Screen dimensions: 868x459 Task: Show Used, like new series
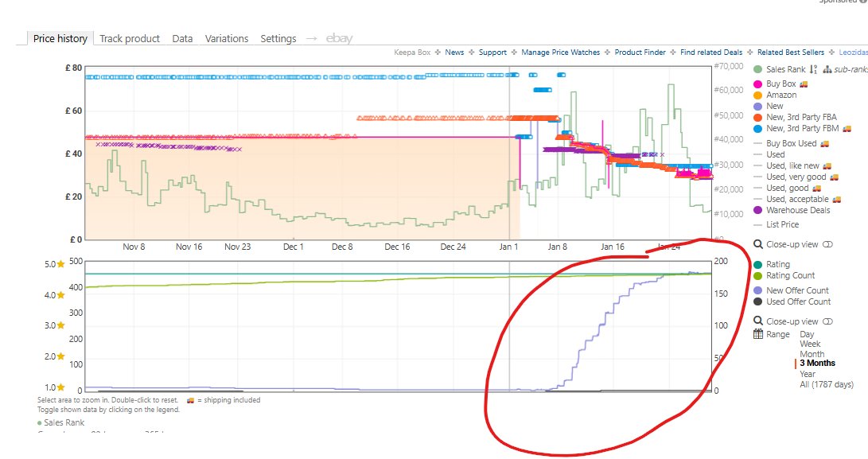[792, 165]
